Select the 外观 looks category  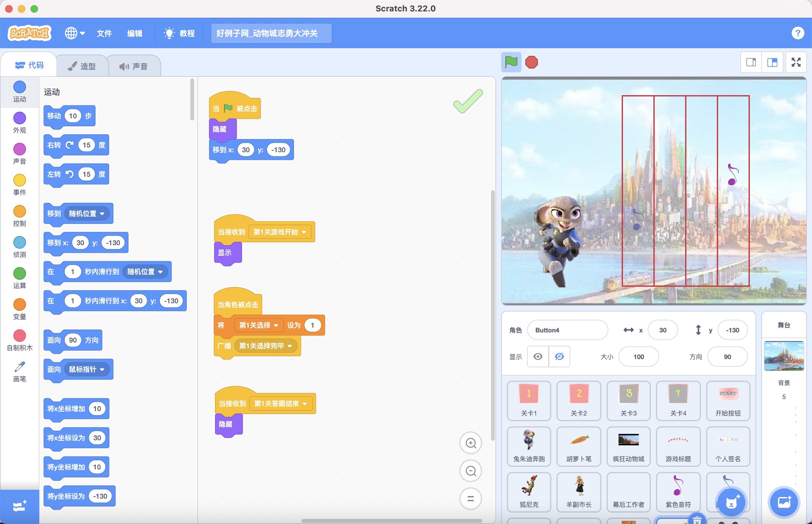point(19,123)
